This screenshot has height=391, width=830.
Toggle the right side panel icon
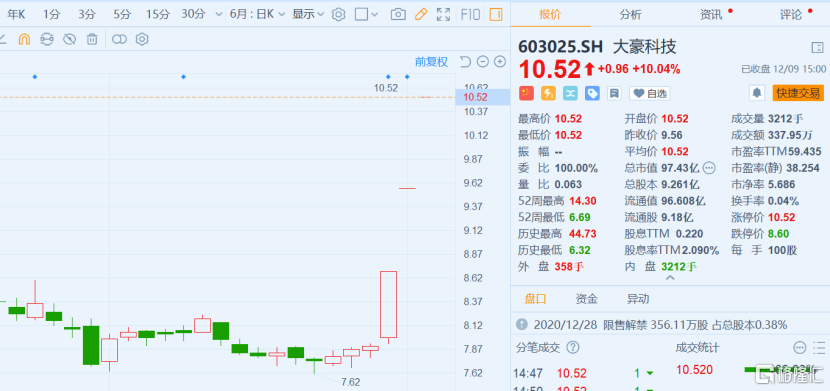click(x=496, y=14)
